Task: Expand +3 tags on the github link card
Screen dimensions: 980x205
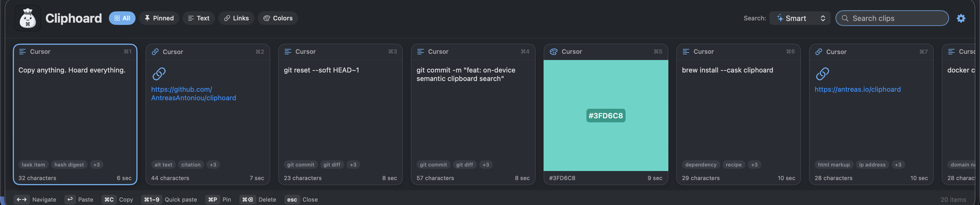Action: click(x=213, y=165)
